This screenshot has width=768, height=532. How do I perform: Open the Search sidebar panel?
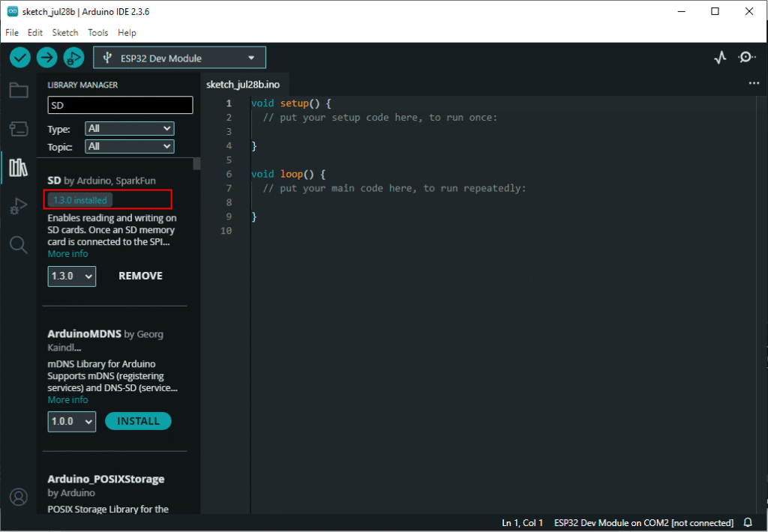19,244
